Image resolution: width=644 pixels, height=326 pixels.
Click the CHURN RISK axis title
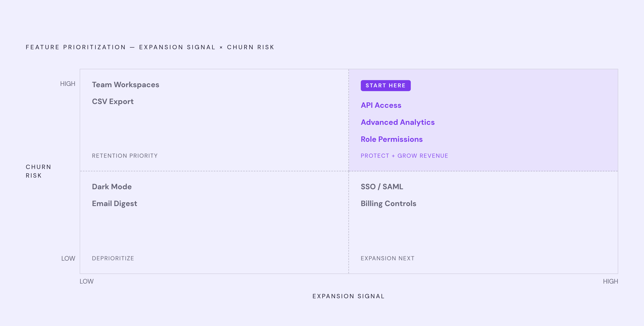pos(38,171)
